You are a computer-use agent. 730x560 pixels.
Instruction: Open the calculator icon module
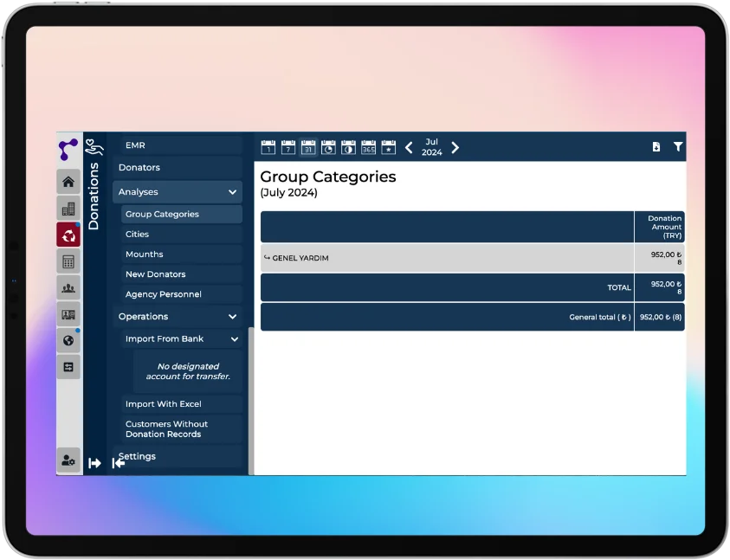(x=68, y=261)
